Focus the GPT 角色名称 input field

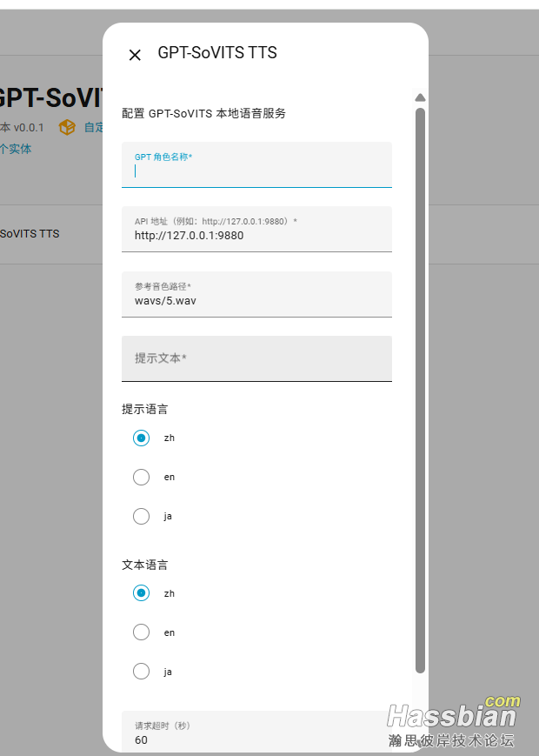[256, 171]
